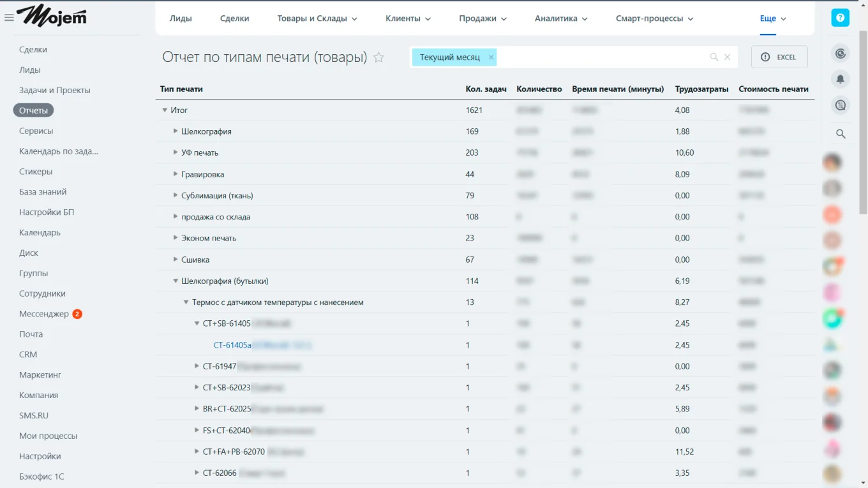Viewport: 868px width, 488px height.
Task: Open the 'Аналитика' dropdown menu
Action: [x=561, y=18]
